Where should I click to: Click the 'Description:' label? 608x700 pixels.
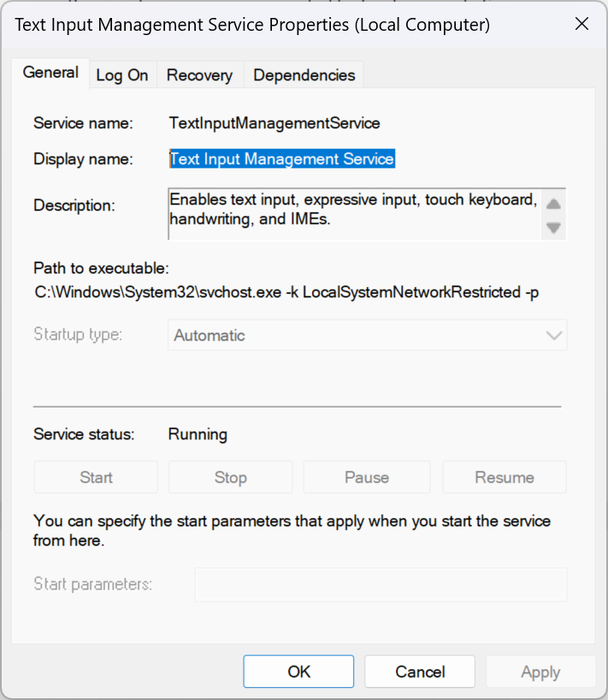74,205
